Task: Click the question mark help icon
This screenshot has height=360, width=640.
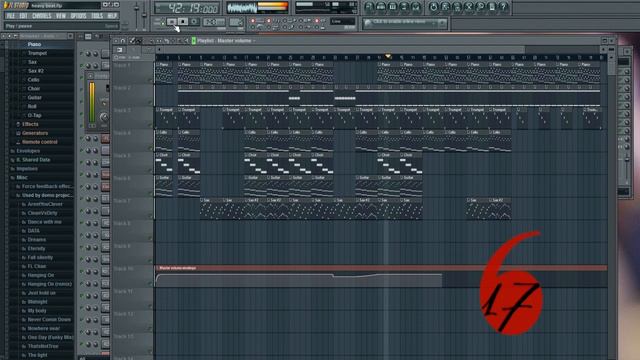Action: pos(504,7)
